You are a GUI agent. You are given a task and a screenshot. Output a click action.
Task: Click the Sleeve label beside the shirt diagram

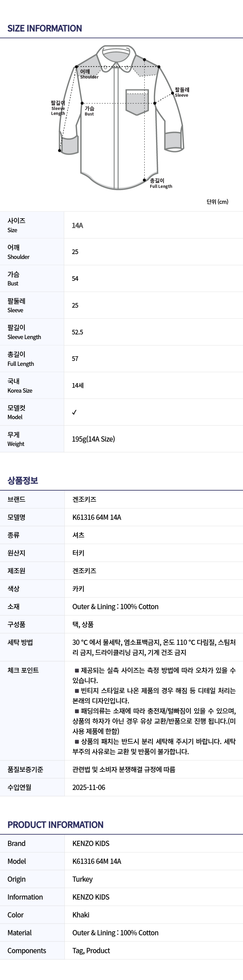(x=182, y=92)
